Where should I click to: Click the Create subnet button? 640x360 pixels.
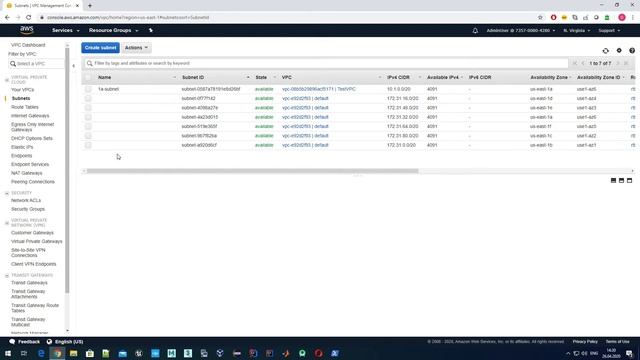click(x=100, y=48)
